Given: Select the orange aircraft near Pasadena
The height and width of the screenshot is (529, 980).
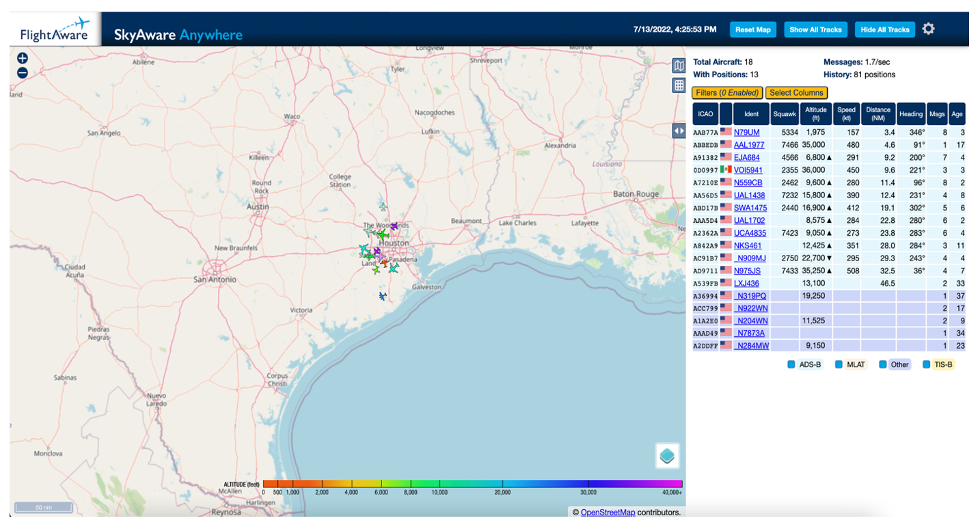Looking at the screenshot, I should 385,263.
